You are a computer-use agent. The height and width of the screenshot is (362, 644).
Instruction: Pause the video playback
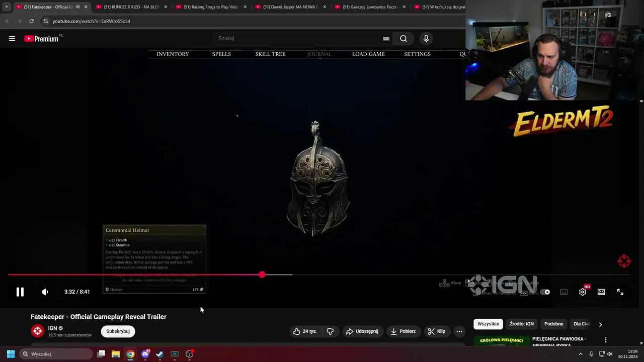(20, 292)
